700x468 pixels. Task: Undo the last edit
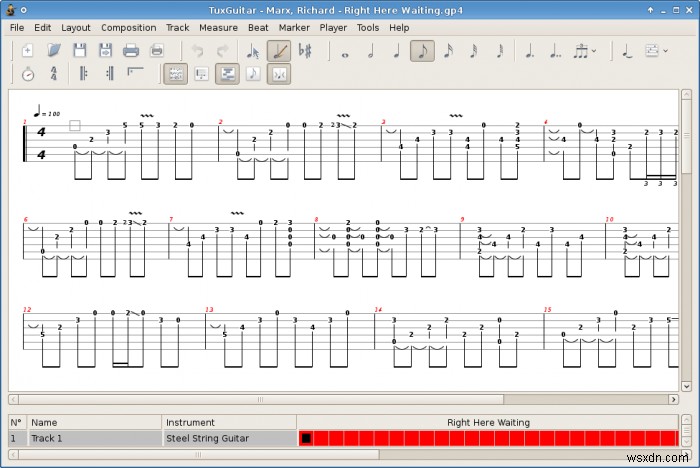[x=197, y=50]
